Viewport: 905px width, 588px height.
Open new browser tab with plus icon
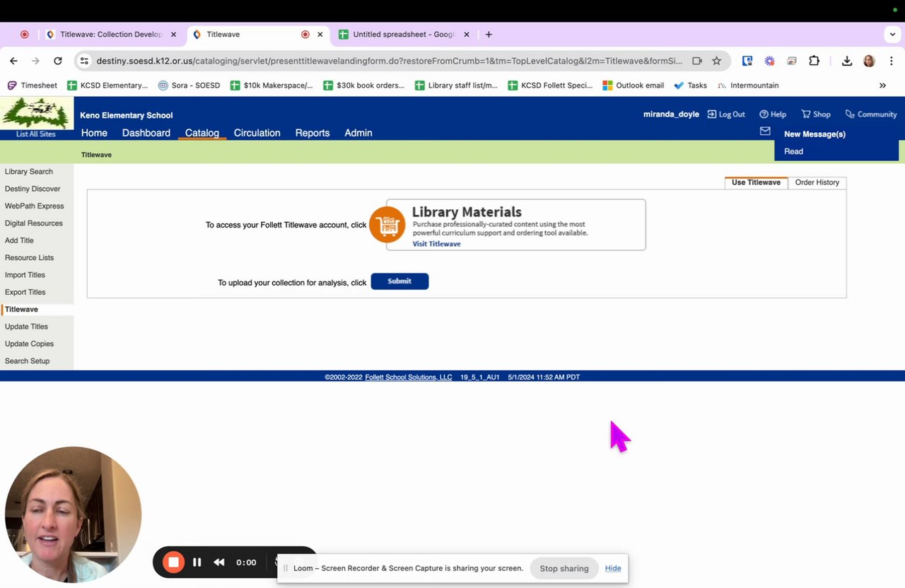coord(489,34)
